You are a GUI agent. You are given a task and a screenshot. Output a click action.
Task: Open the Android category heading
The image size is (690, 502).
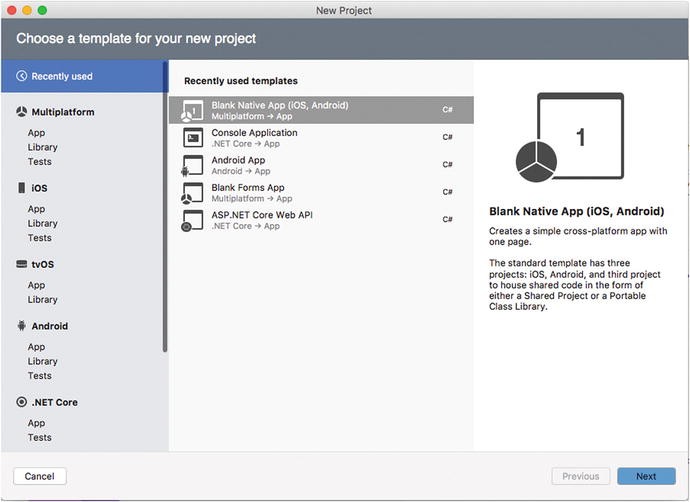point(50,326)
